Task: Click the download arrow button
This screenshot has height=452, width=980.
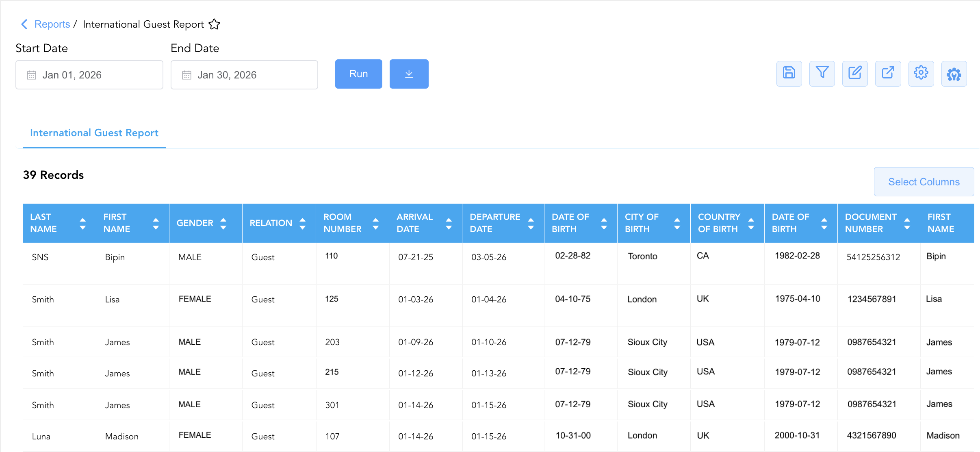Action: pyautogui.click(x=409, y=74)
